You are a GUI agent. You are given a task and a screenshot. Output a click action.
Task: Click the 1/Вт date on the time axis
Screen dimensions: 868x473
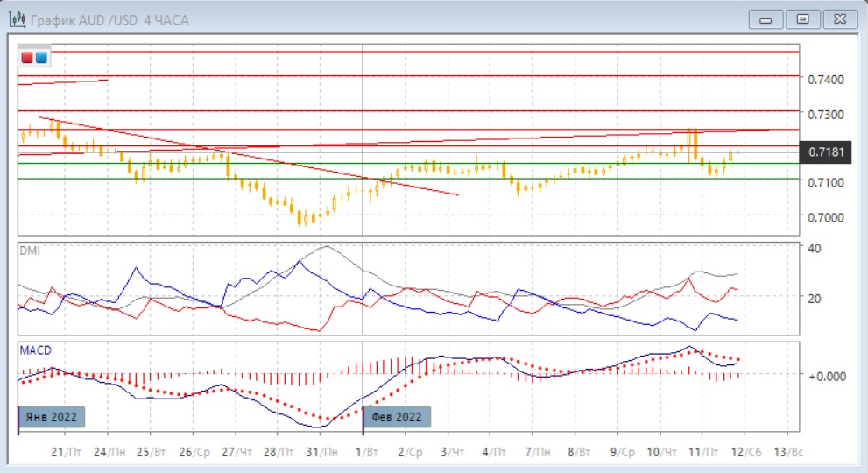[364, 451]
